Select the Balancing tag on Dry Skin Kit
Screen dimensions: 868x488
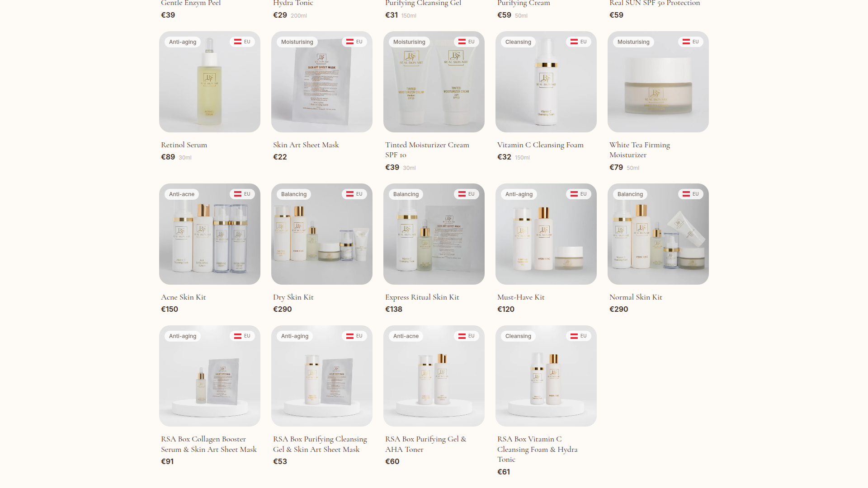[x=294, y=194]
